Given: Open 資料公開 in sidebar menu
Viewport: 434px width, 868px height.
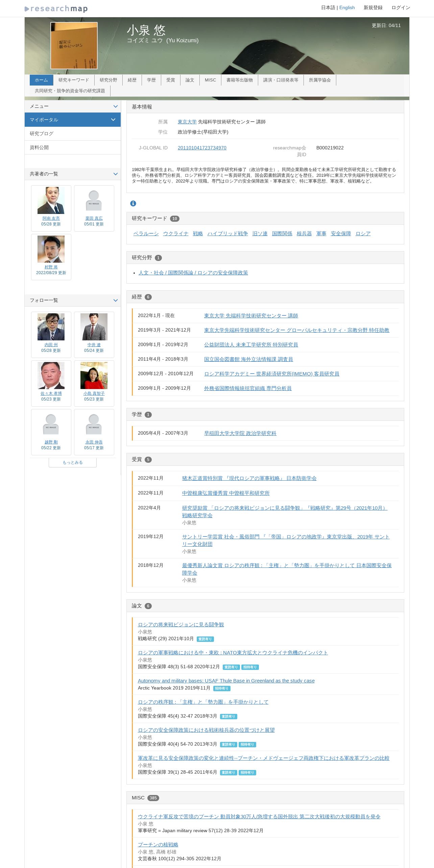Looking at the screenshot, I should pyautogui.click(x=73, y=147).
